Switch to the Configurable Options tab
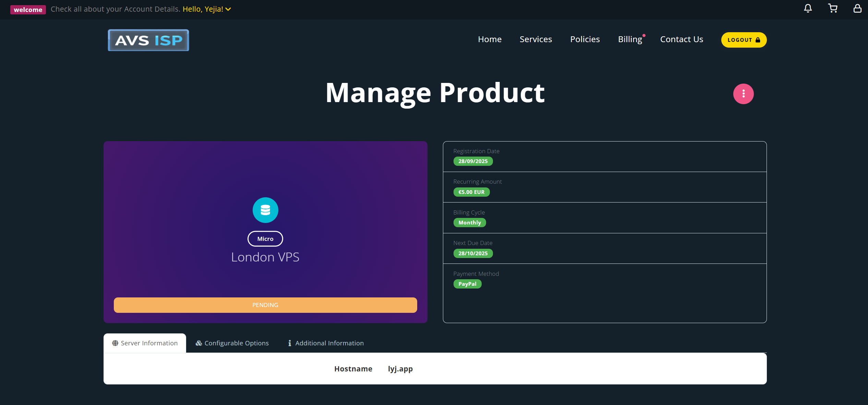Screen dimensions: 868x405 [232, 343]
